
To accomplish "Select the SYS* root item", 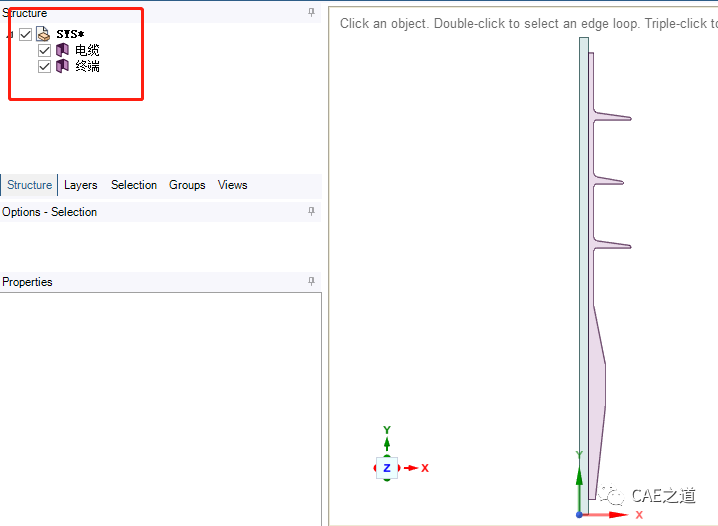I will click(70, 34).
